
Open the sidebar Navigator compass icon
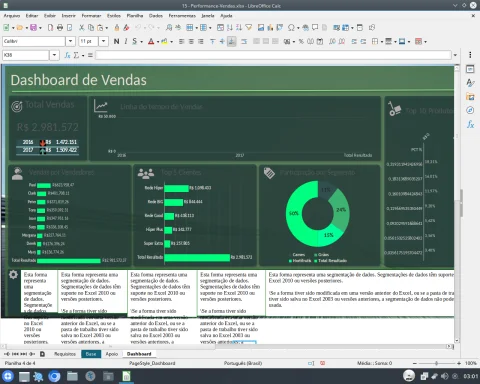(x=470, y=110)
